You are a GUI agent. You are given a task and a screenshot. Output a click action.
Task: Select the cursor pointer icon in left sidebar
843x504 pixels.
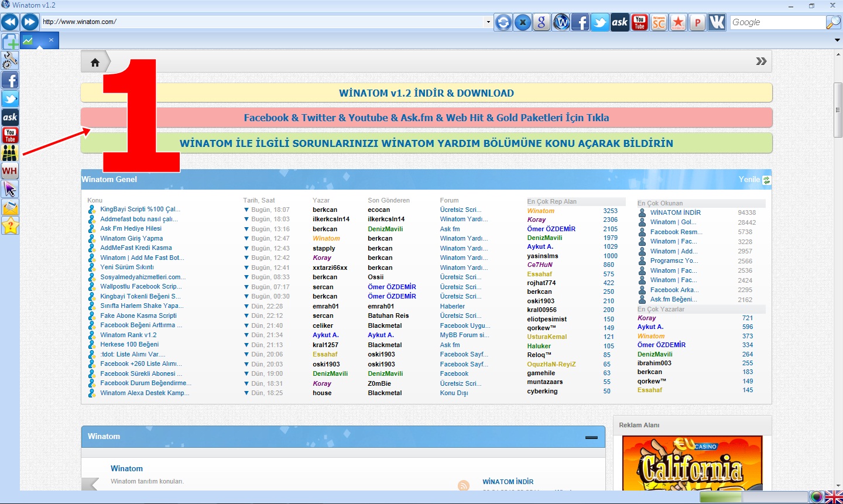coord(10,189)
